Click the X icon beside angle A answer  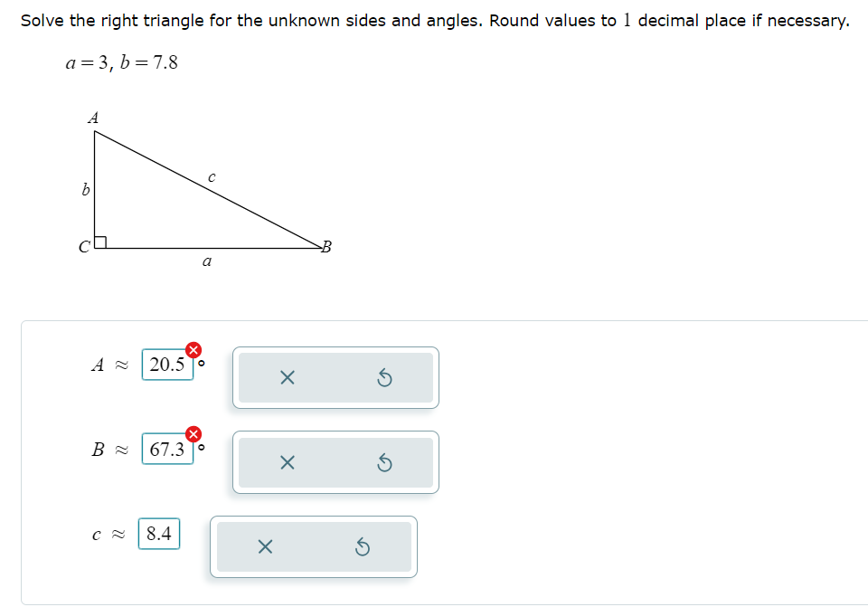point(288,378)
